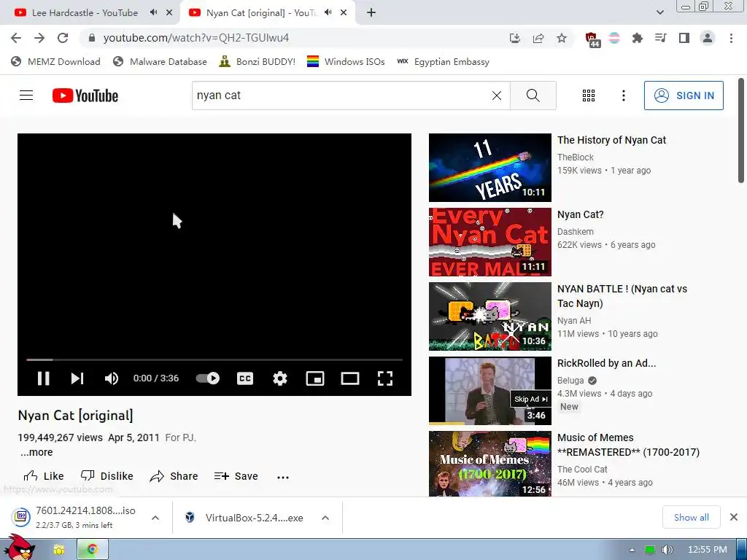Share the Nyan Cat video

pyautogui.click(x=174, y=476)
